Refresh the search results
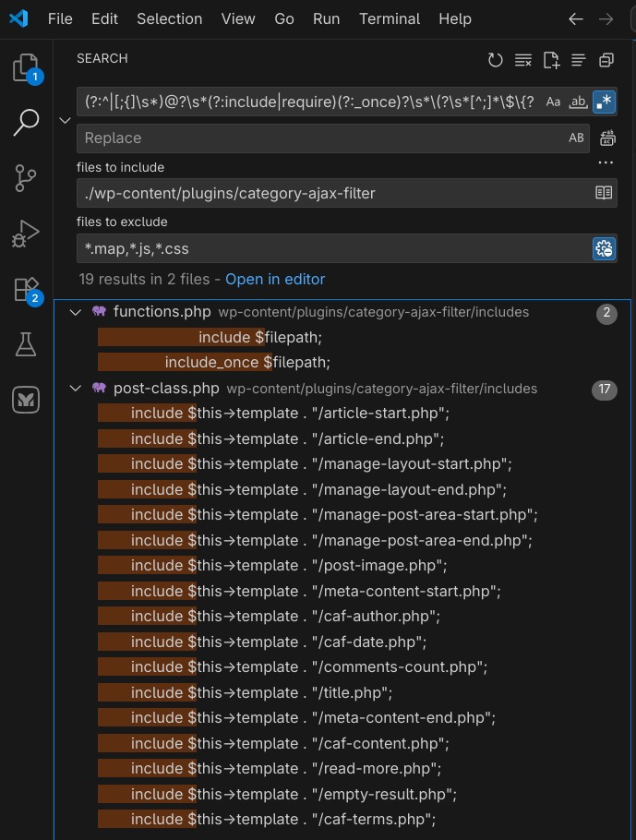636x840 pixels. point(495,59)
